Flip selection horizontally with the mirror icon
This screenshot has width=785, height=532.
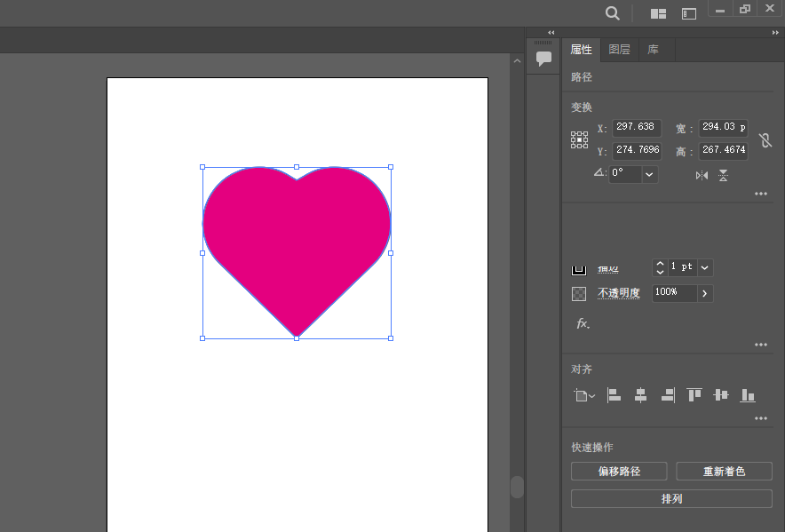point(702,175)
